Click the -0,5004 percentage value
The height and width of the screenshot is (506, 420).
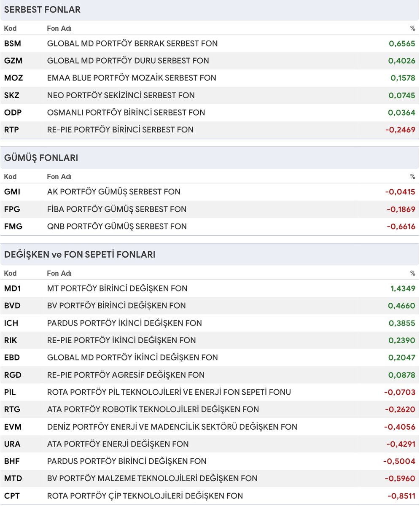coord(400,461)
